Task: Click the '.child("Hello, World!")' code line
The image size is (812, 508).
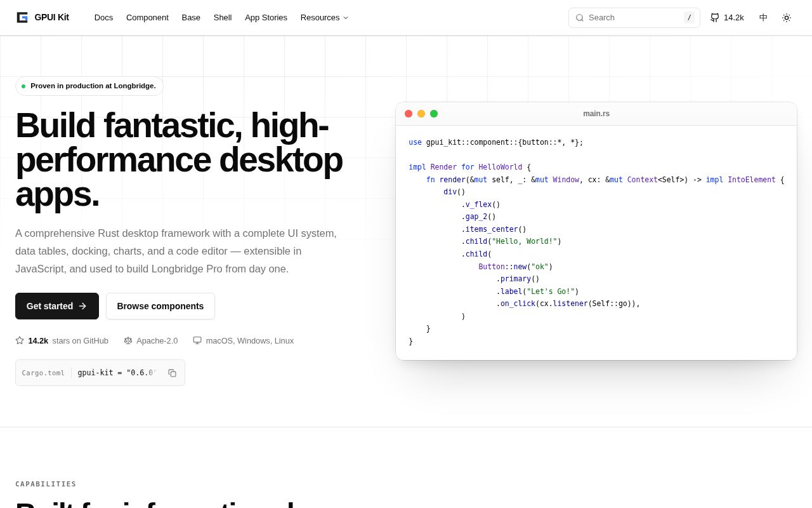Action: coord(511,241)
